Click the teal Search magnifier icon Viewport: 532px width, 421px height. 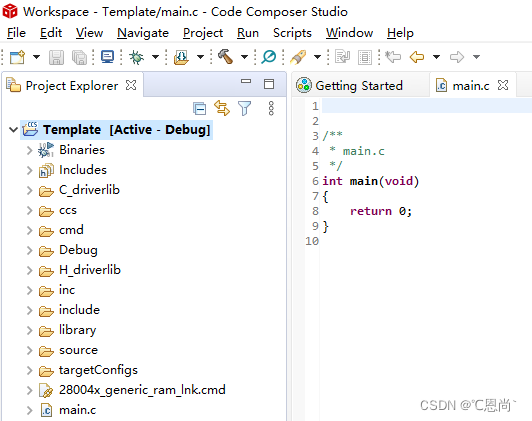[x=268, y=57]
